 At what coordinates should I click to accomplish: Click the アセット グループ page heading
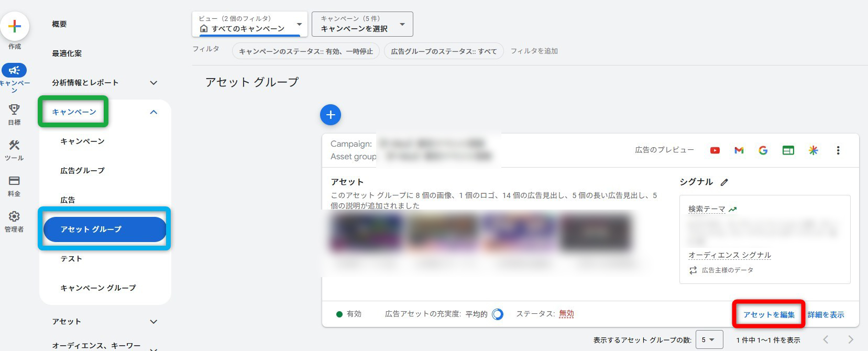point(252,82)
